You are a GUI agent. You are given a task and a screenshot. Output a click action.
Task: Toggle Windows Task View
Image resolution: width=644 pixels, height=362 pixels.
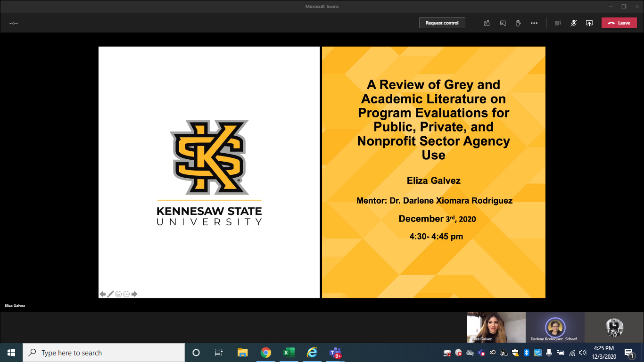coord(219,353)
